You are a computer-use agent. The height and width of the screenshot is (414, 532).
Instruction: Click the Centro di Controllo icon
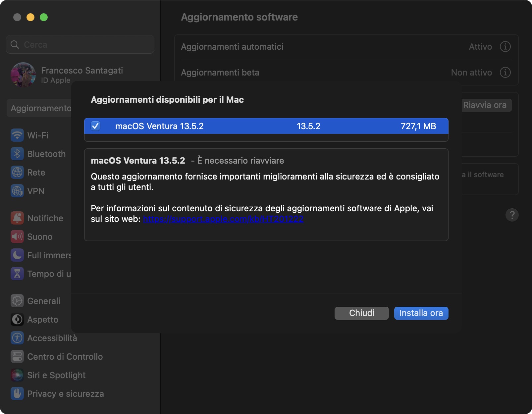tap(17, 356)
